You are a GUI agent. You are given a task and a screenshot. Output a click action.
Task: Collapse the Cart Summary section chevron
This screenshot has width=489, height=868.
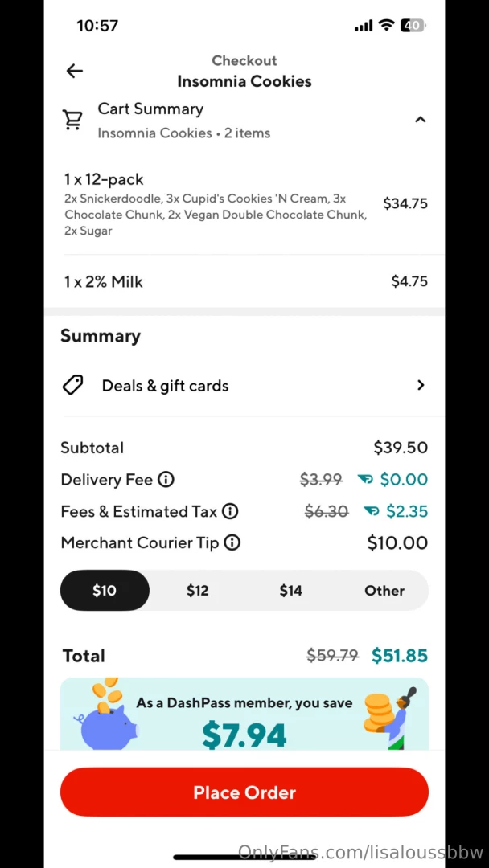coord(420,119)
